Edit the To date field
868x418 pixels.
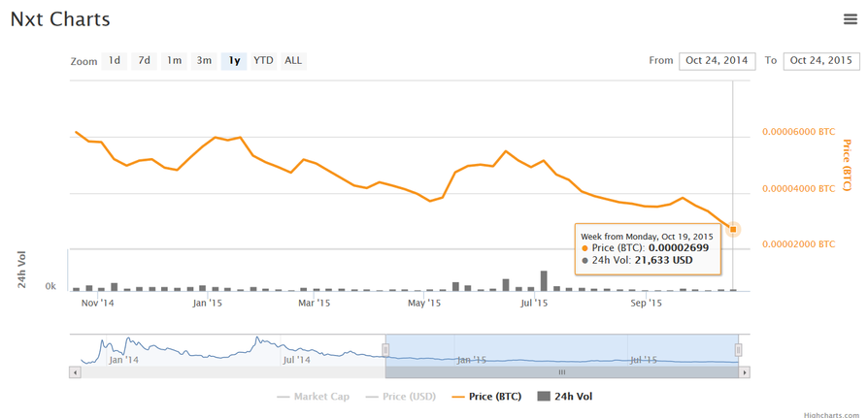click(821, 61)
